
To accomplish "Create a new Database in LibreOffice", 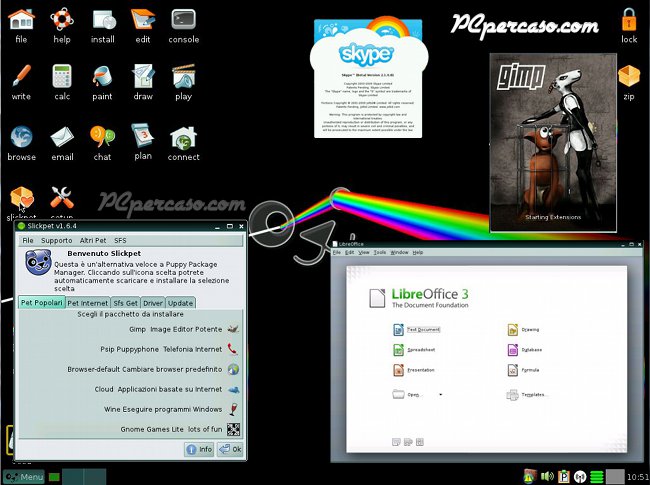I will point(525,350).
